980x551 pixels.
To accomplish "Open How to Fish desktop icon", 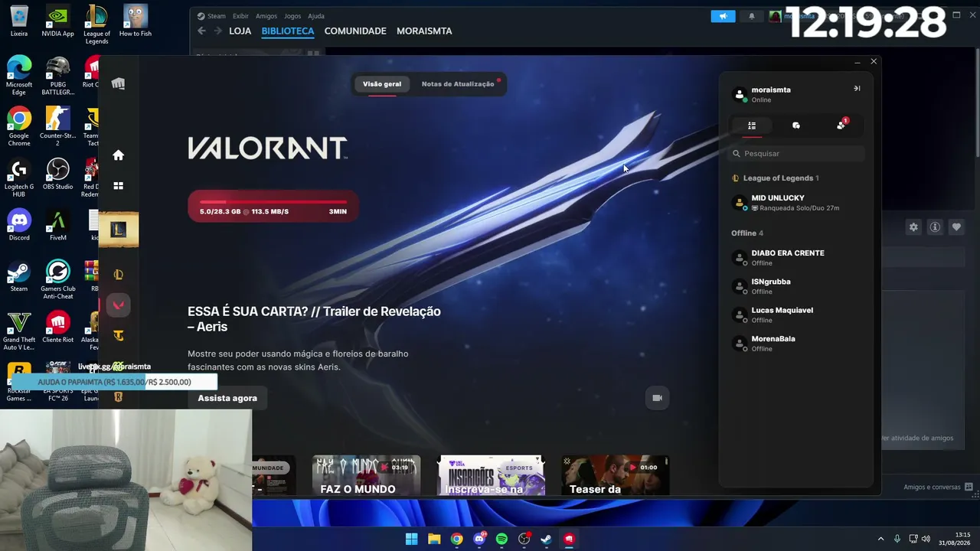I will pyautogui.click(x=135, y=21).
